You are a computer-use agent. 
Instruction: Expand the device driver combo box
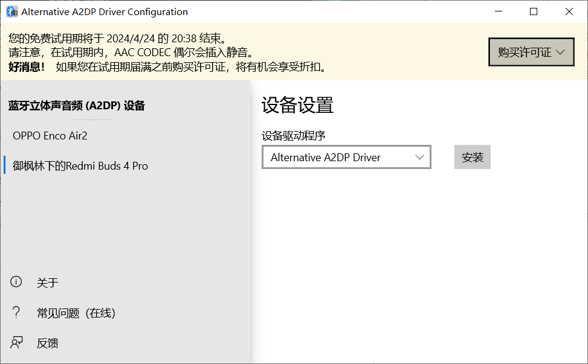click(x=420, y=157)
